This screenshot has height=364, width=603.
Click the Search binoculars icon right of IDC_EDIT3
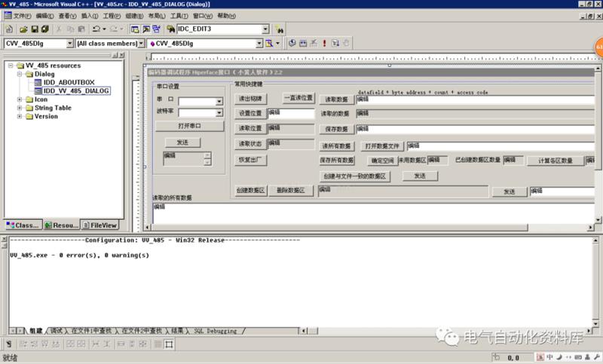pos(279,29)
